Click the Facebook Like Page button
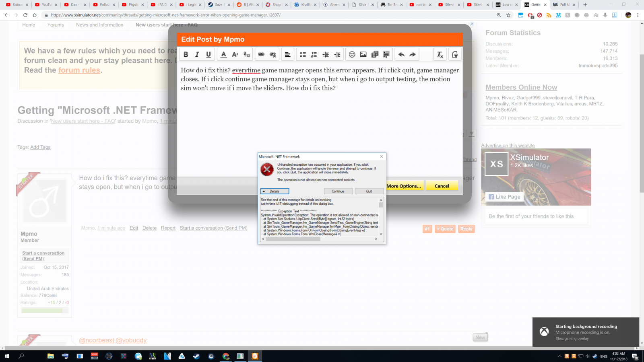The height and width of the screenshot is (362, 644). coord(504,197)
